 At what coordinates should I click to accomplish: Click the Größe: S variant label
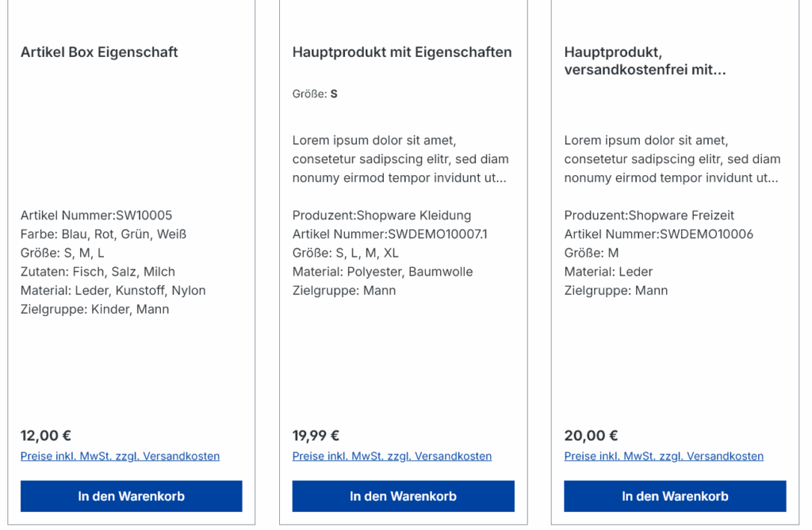(315, 93)
